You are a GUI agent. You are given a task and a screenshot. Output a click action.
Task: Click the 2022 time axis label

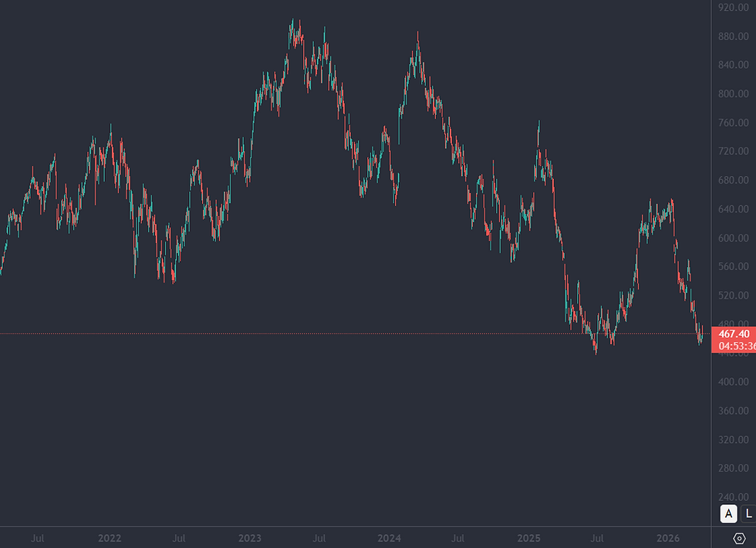point(110,539)
